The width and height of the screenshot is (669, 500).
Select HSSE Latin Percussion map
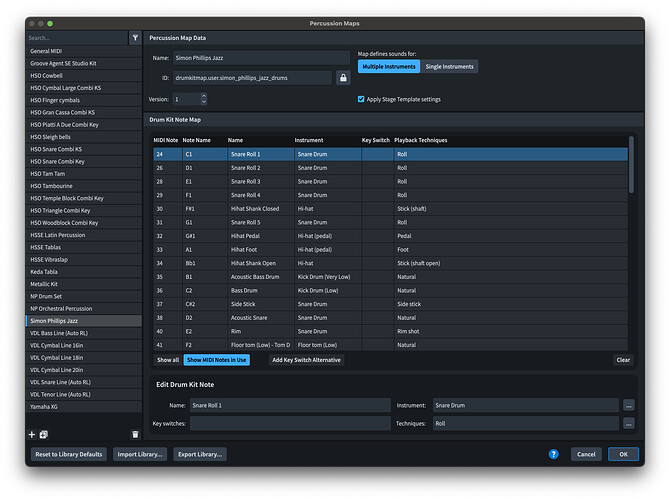coord(84,235)
